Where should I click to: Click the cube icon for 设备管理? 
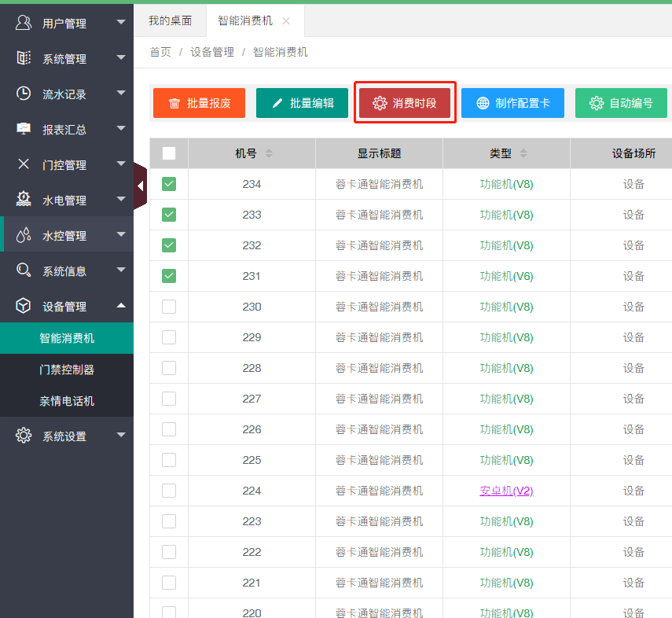(24, 306)
